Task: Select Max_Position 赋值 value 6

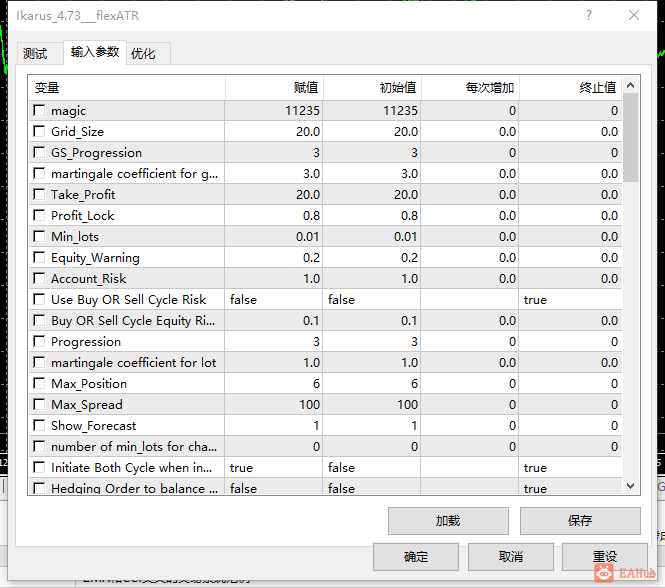Action: pos(274,384)
